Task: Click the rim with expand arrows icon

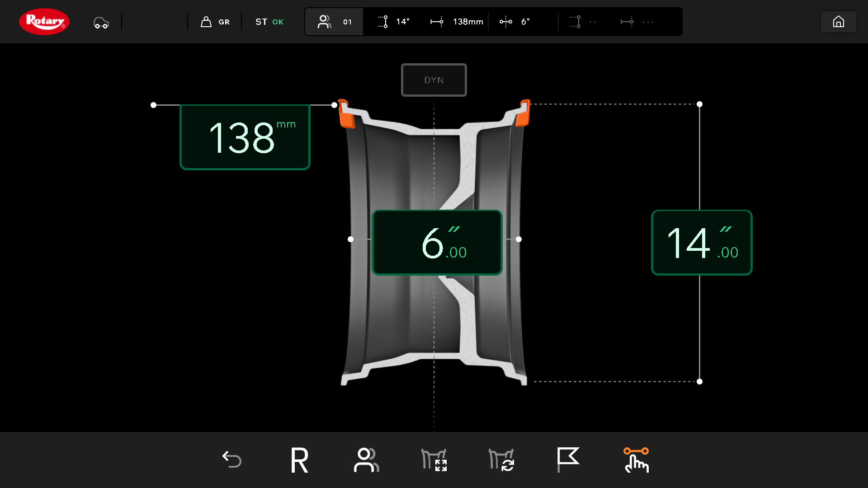Action: [x=434, y=460]
